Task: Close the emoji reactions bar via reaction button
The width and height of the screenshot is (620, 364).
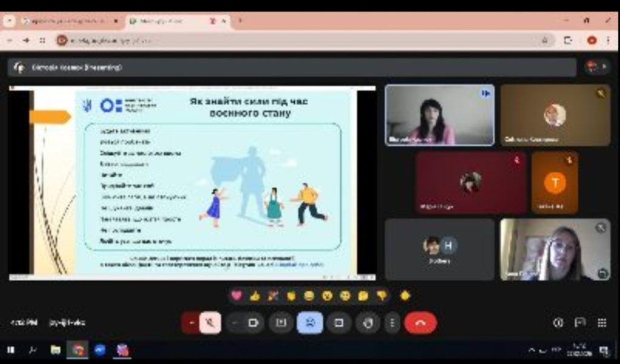Action: tap(309, 323)
